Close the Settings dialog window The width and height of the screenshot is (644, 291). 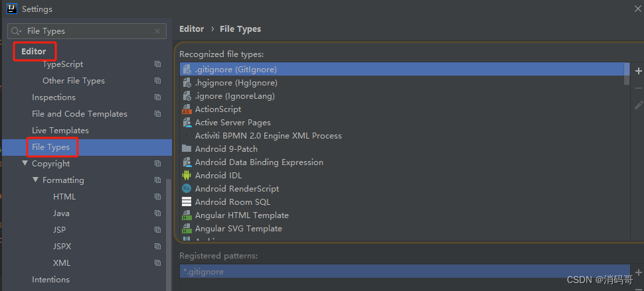tap(638, 9)
